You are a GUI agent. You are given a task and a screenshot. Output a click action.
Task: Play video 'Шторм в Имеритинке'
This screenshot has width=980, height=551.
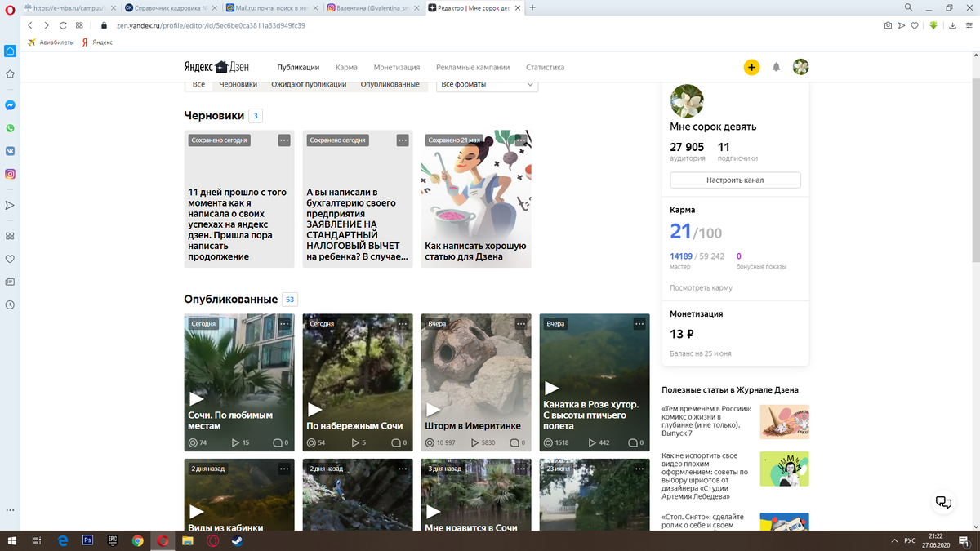(433, 410)
